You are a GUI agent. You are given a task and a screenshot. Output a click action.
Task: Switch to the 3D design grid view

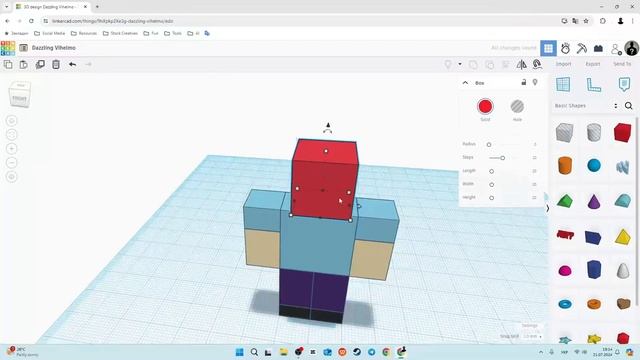click(548, 48)
